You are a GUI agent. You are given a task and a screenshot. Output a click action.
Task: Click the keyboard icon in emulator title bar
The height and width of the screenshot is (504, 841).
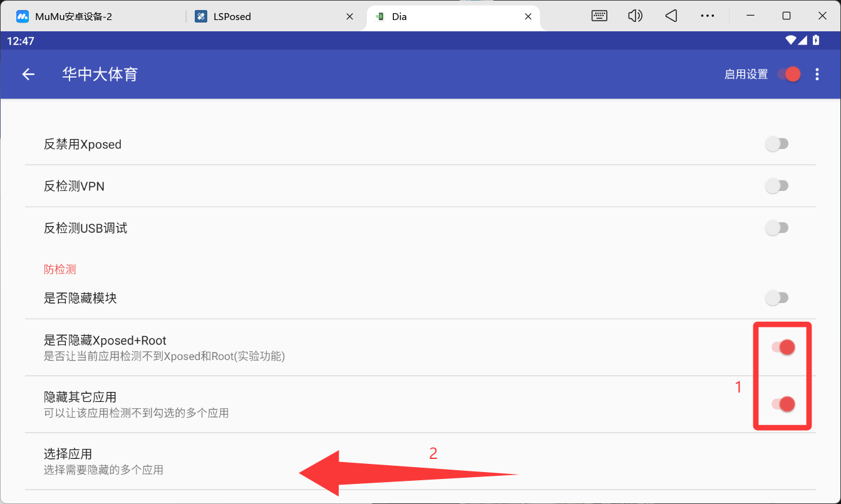[x=599, y=16]
